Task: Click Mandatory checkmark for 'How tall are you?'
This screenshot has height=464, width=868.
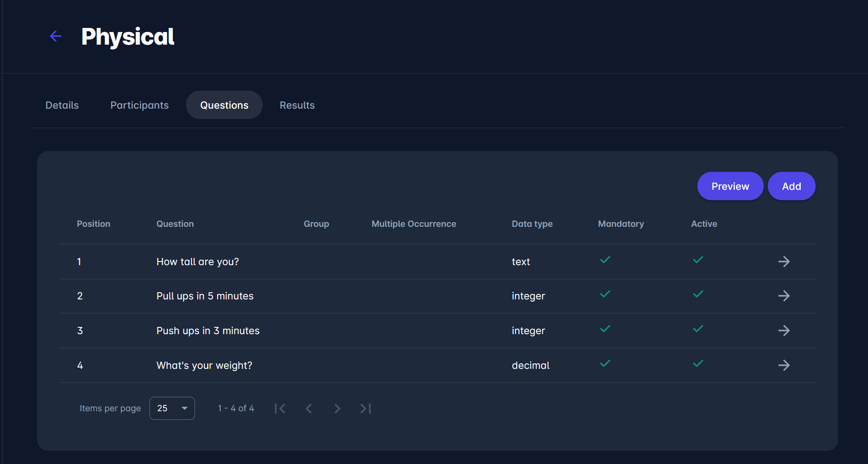Action: tap(605, 260)
